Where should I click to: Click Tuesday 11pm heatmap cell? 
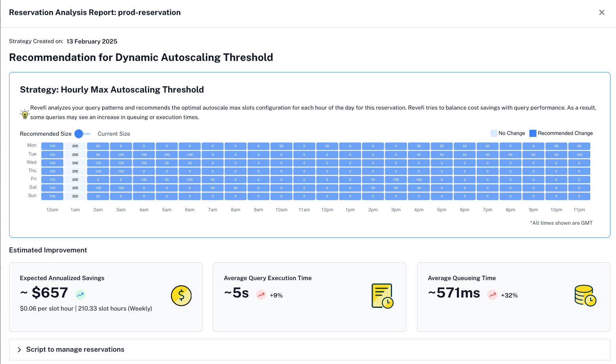click(579, 155)
